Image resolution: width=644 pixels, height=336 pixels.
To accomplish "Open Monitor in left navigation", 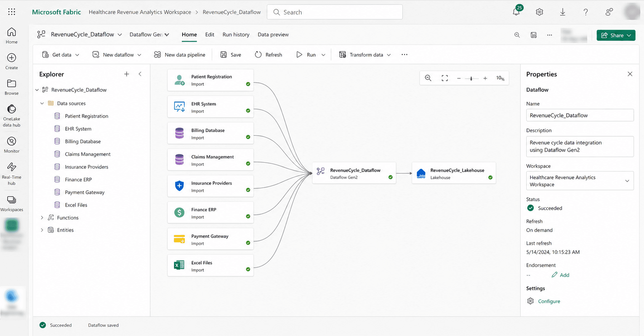I will pos(12,145).
